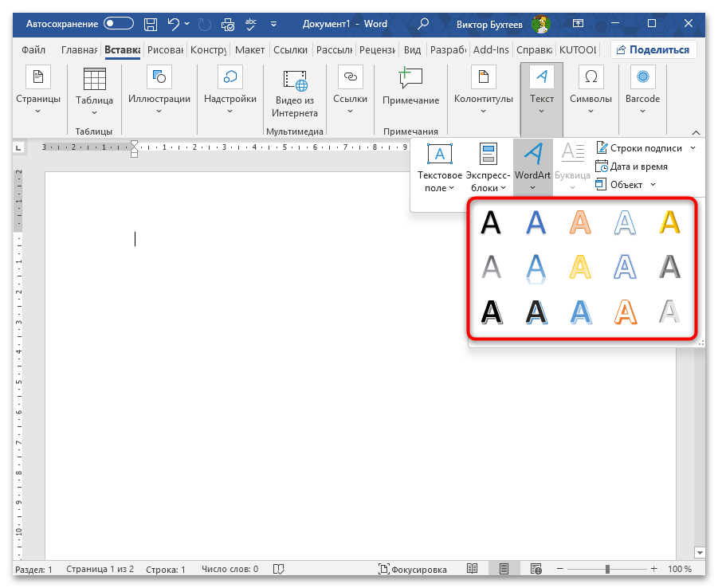718x588 pixels.
Task: Switch to the Макет tab
Action: click(x=249, y=49)
